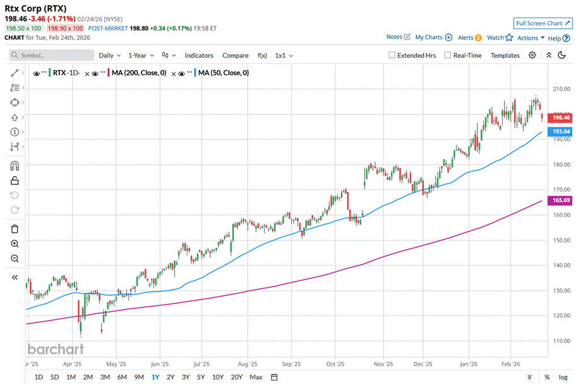Select the trend line drawing tool
Image resolution: width=588 pixels, height=384 pixels.
pos(14,73)
